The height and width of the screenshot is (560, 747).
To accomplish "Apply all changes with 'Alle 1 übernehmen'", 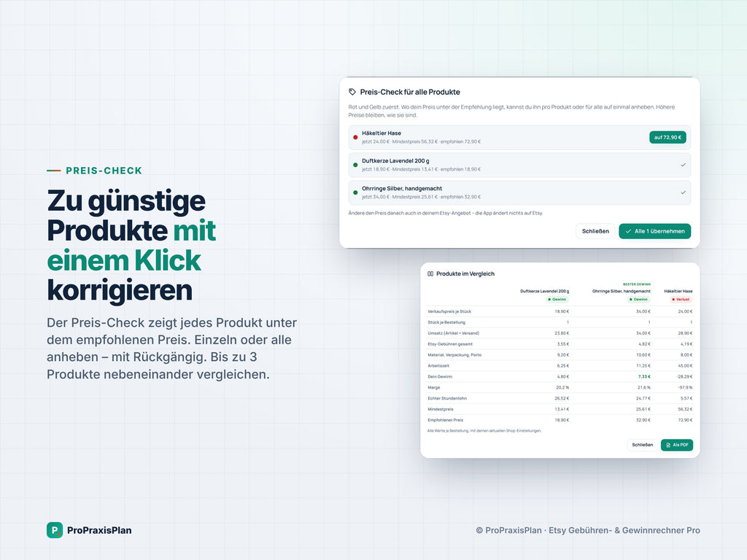I will pos(654,231).
